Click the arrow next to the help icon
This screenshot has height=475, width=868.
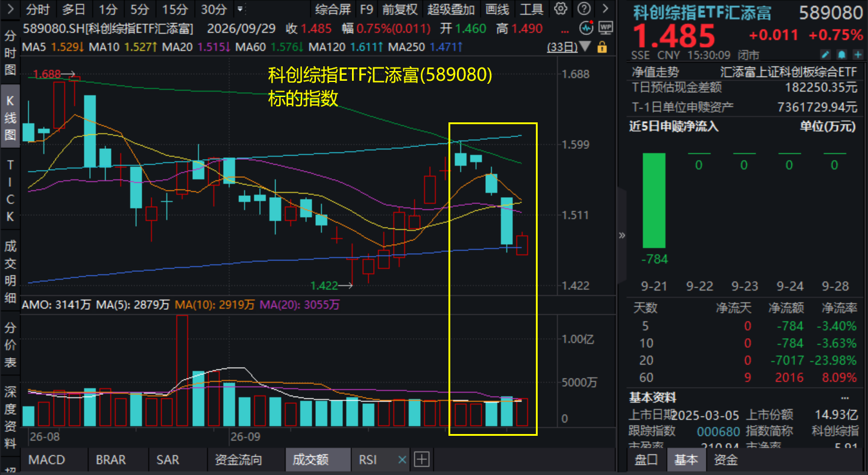(x=605, y=9)
